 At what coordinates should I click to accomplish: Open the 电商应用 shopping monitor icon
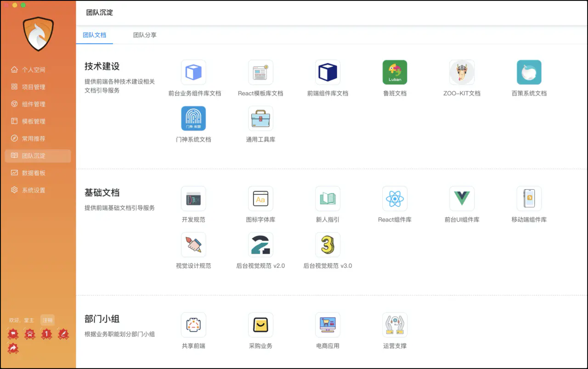coord(328,325)
